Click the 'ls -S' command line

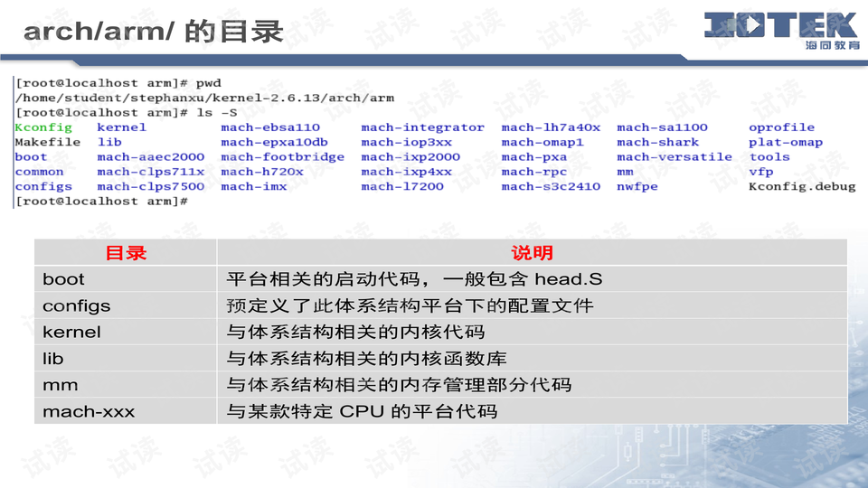coord(127,113)
